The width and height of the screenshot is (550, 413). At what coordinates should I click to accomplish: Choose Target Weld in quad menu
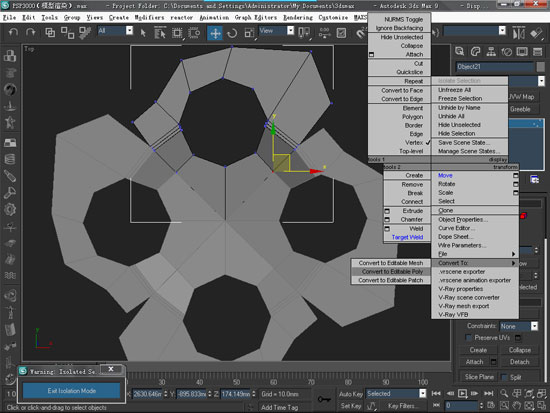(x=407, y=237)
